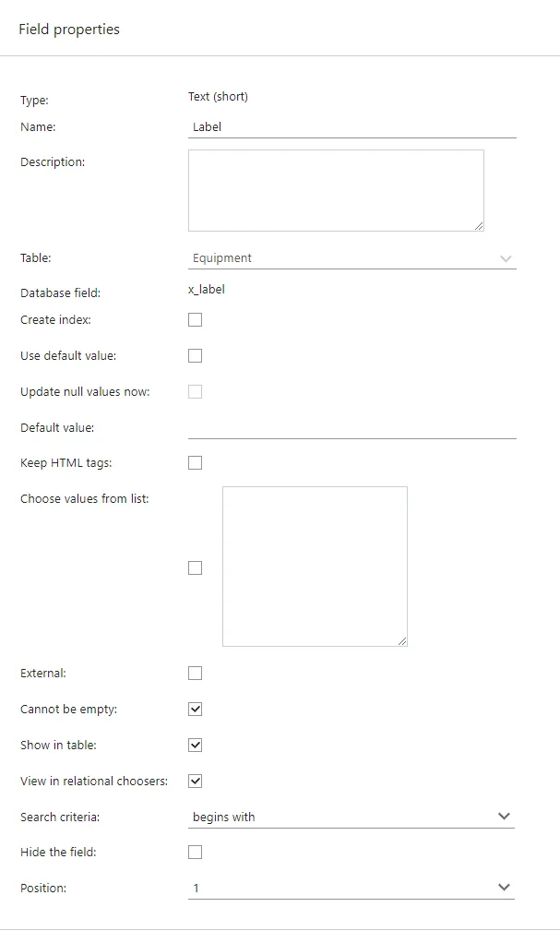Click the Name input field

[x=351, y=127]
